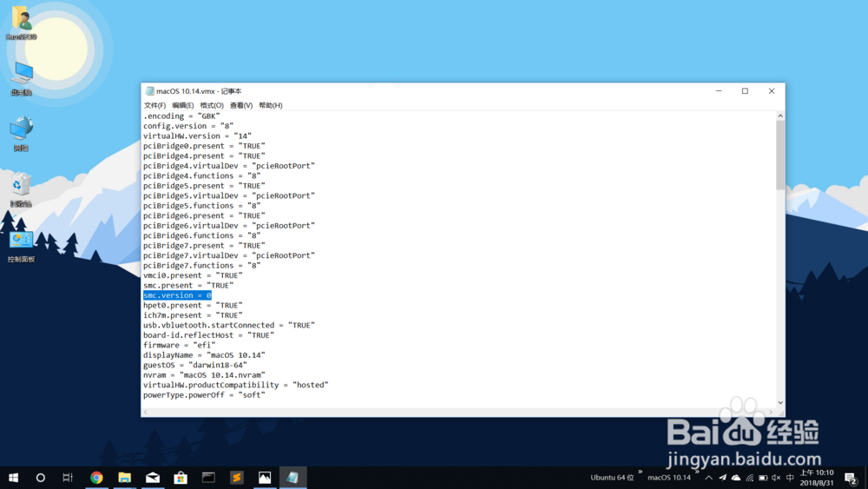
Task: Select the user folder desktop icon
Action: click(21, 23)
